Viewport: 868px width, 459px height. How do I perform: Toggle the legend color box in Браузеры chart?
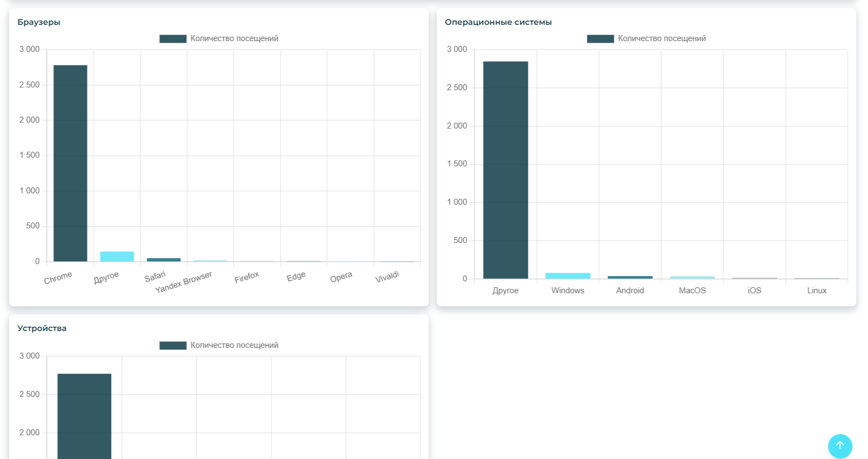click(173, 39)
